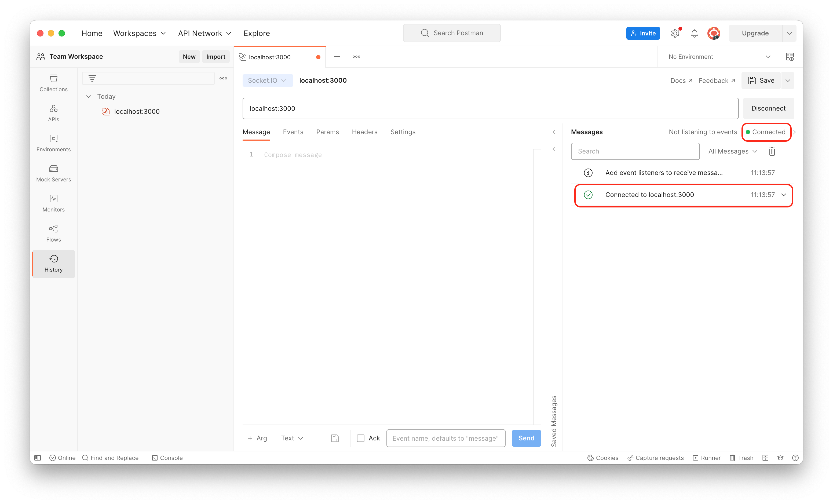Toggle sidebar icon in status bar

38,458
